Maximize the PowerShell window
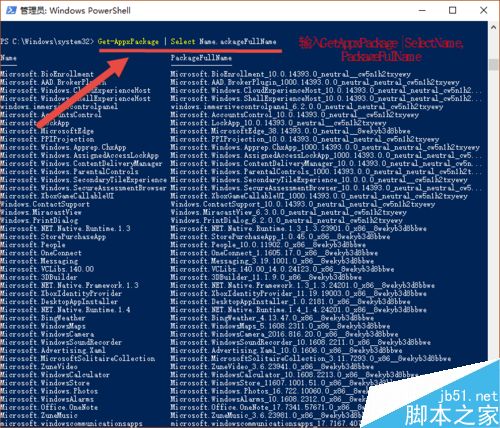 pos(453,10)
